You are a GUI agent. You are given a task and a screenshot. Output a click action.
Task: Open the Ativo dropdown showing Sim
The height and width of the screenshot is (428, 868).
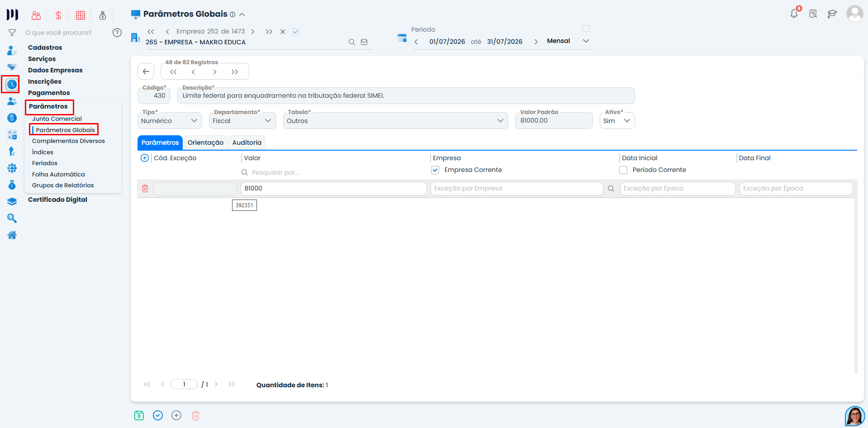[x=617, y=121]
